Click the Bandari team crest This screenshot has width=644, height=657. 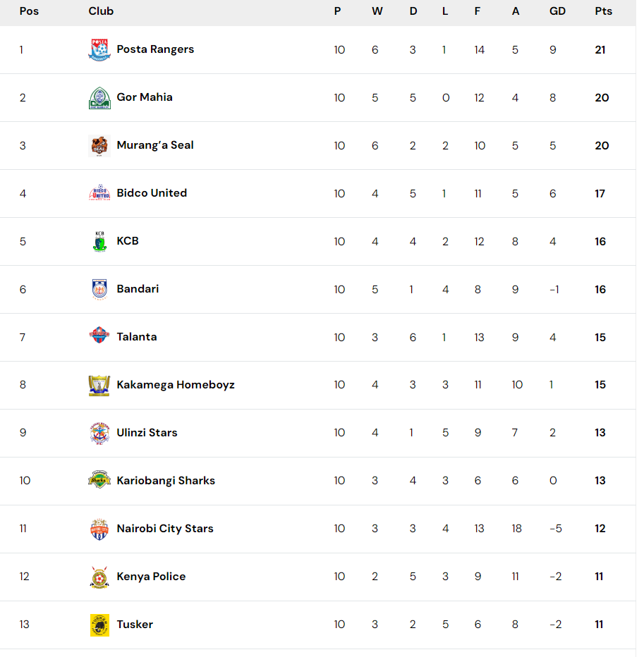[99, 289]
